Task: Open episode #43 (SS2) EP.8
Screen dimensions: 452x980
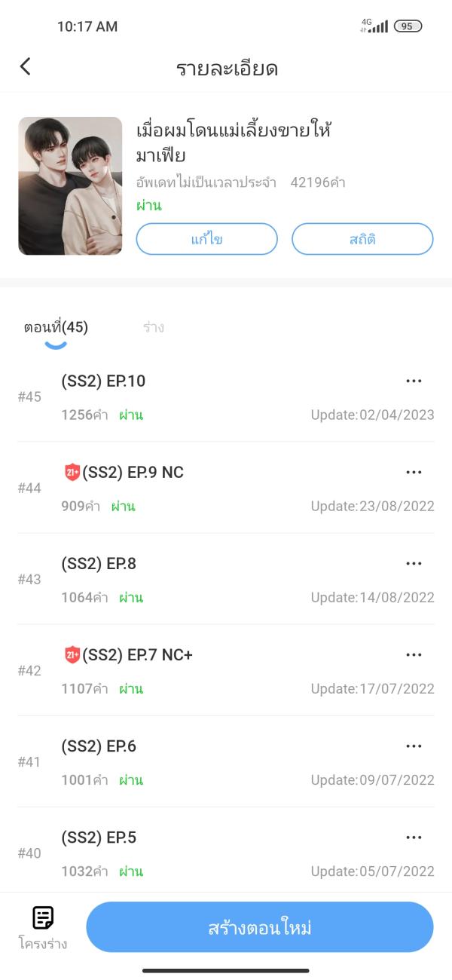Action: coord(99,564)
